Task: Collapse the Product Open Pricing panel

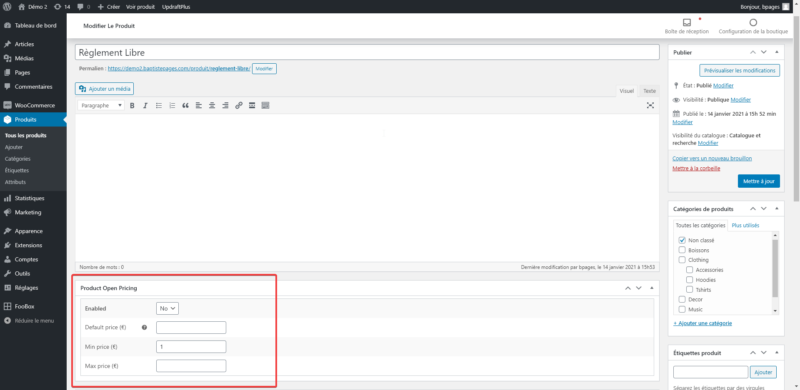Action: [652, 288]
